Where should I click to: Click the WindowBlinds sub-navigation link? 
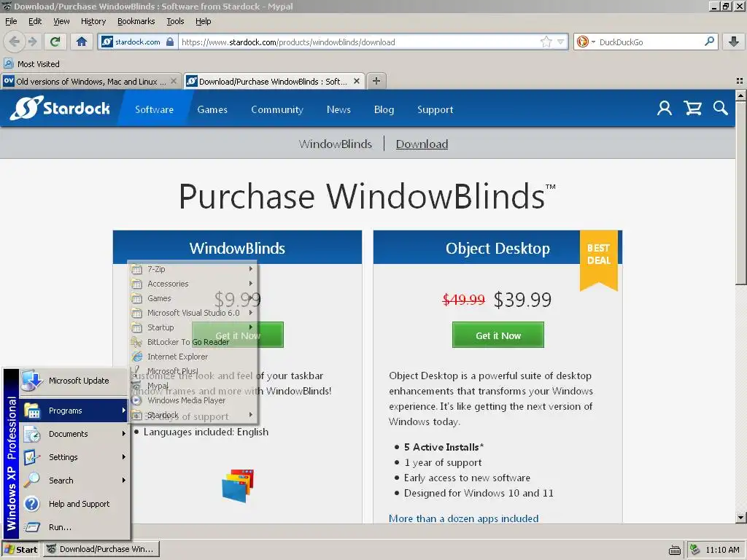(336, 144)
